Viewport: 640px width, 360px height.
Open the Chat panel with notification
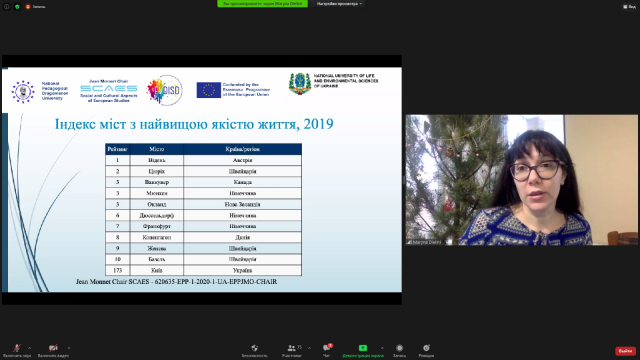click(327, 350)
